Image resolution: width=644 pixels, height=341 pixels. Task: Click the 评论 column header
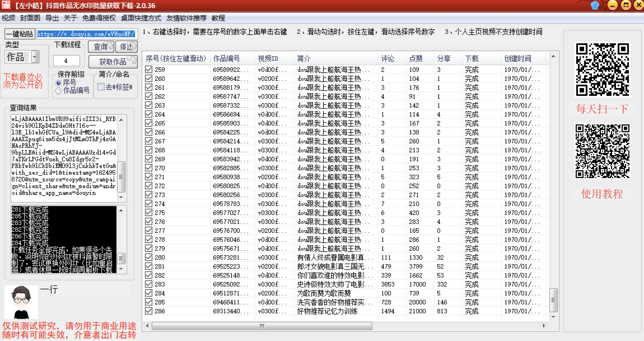[x=392, y=59]
